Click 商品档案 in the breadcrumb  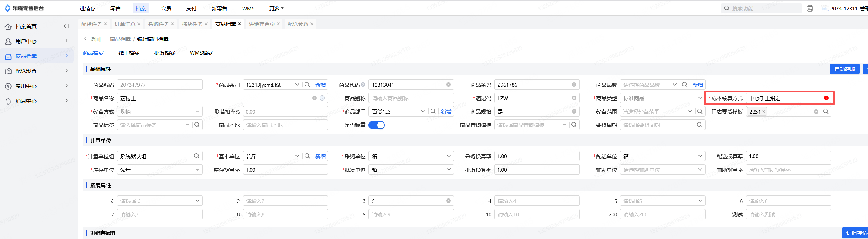[120, 39]
